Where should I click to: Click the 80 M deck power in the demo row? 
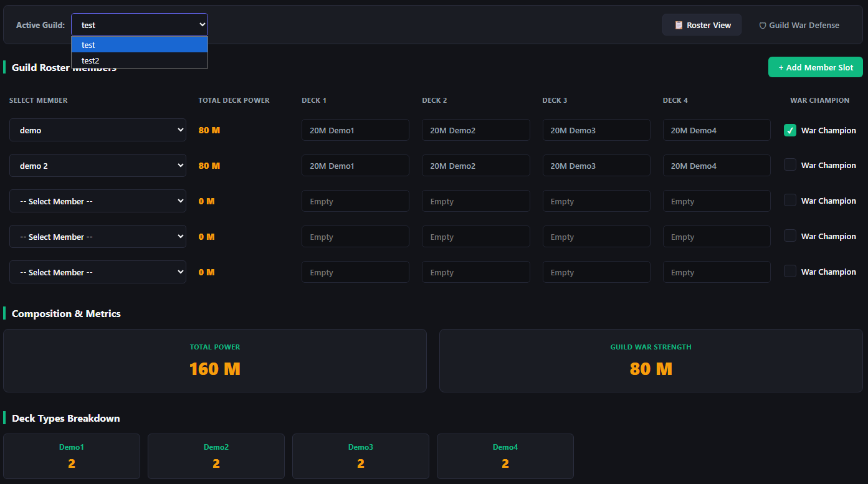pyautogui.click(x=209, y=130)
